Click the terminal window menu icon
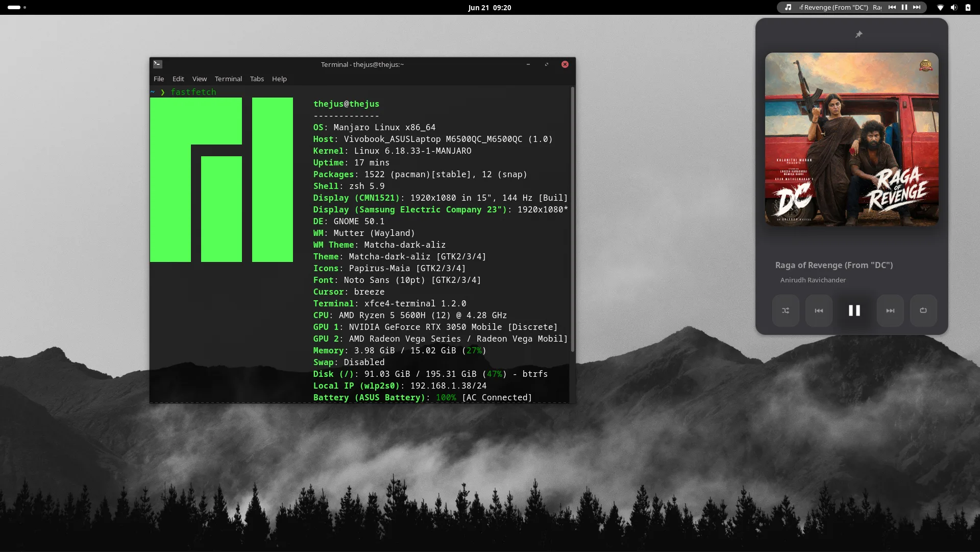The image size is (980, 552). [x=158, y=64]
